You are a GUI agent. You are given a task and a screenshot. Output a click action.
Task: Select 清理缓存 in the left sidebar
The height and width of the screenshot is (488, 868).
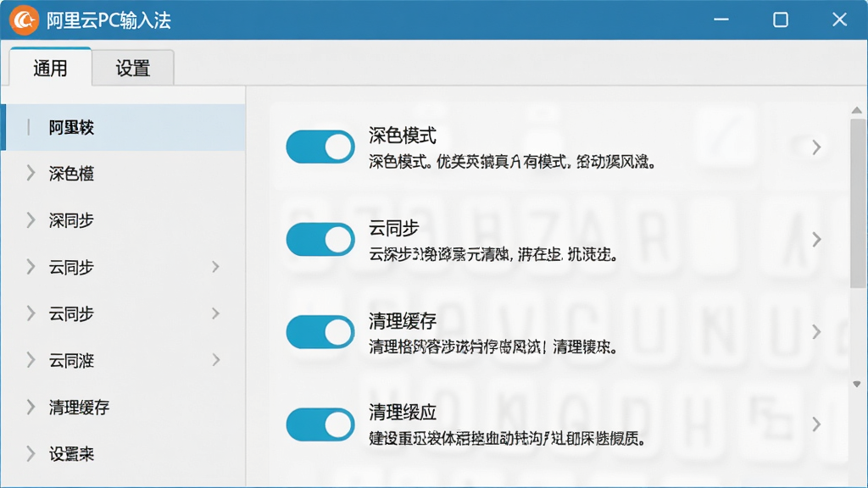click(79, 408)
